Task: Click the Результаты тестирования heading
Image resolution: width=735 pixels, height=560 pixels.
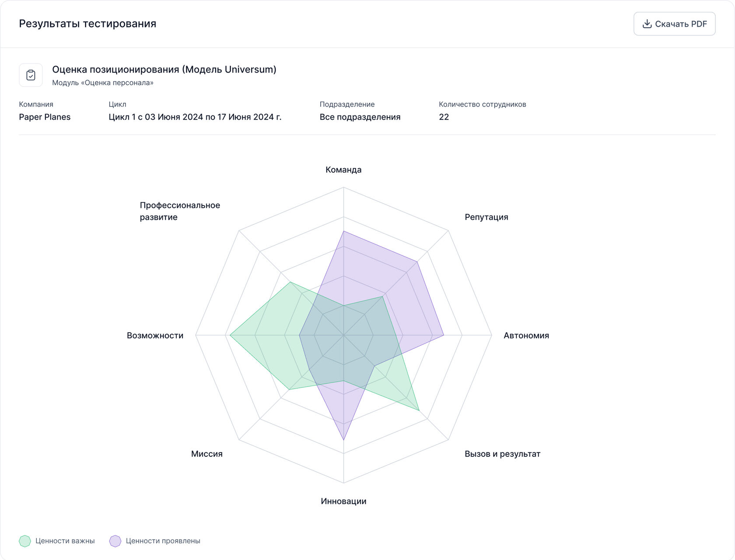Action: 87,24
